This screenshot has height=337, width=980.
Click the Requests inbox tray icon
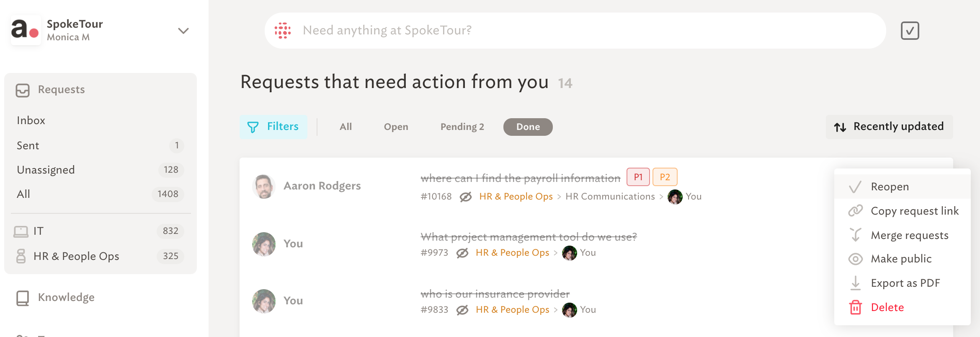(23, 90)
